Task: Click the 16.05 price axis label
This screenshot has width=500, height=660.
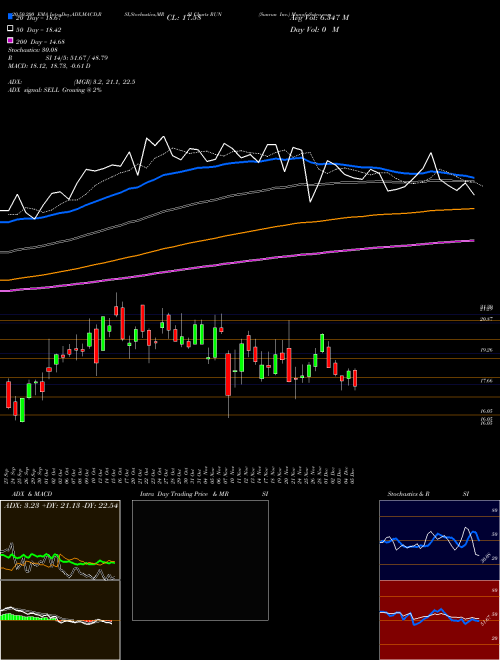Action: tap(486, 411)
